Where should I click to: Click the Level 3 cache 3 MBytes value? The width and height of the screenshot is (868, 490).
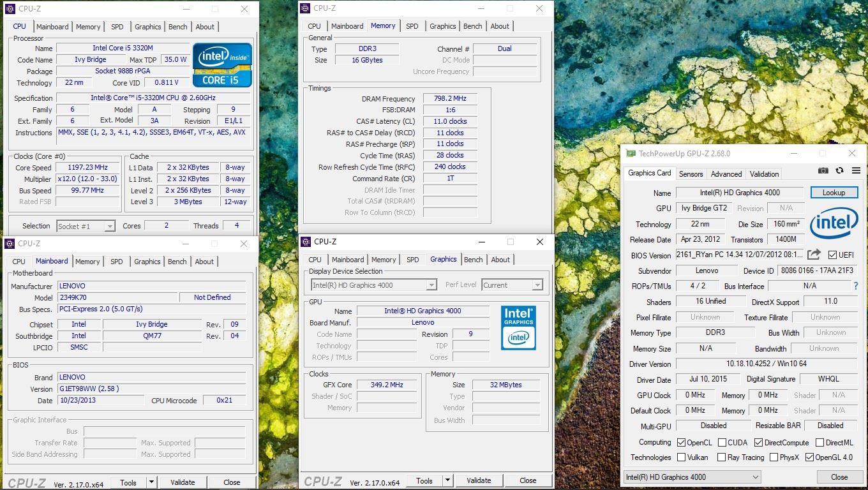[188, 202]
